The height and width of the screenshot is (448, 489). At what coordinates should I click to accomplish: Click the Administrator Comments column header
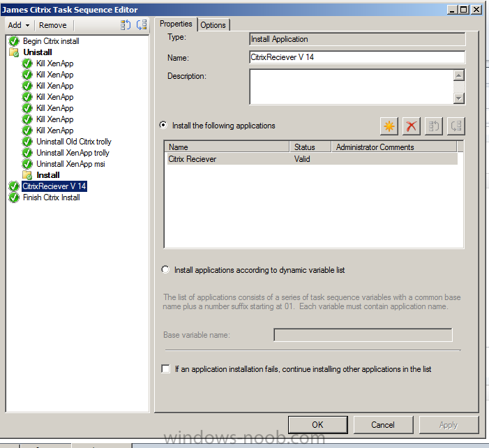(x=394, y=147)
